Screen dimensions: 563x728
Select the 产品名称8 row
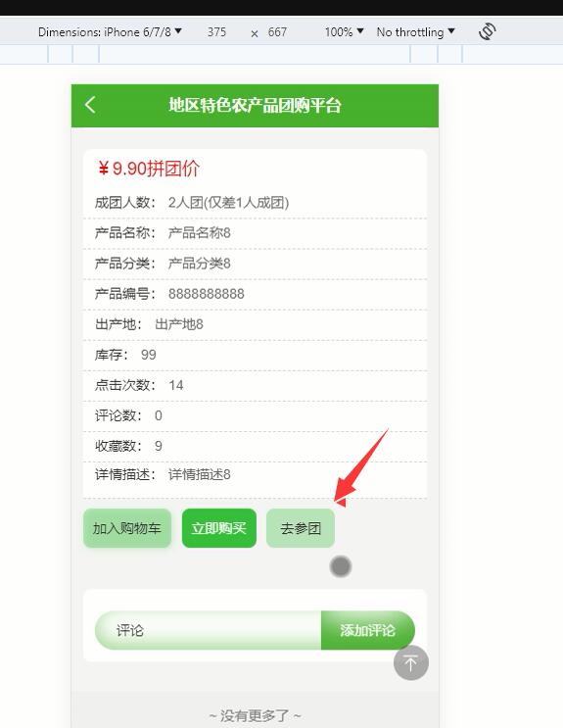point(255,233)
